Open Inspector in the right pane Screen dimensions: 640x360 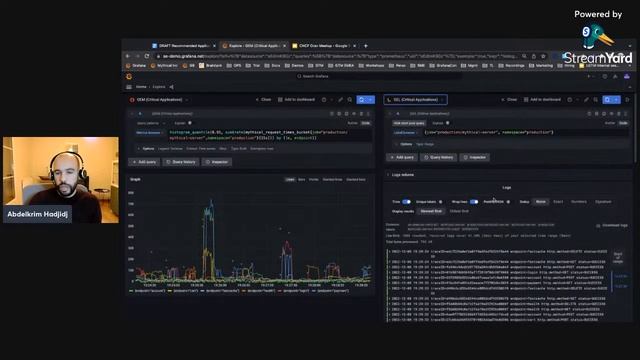coord(475,157)
